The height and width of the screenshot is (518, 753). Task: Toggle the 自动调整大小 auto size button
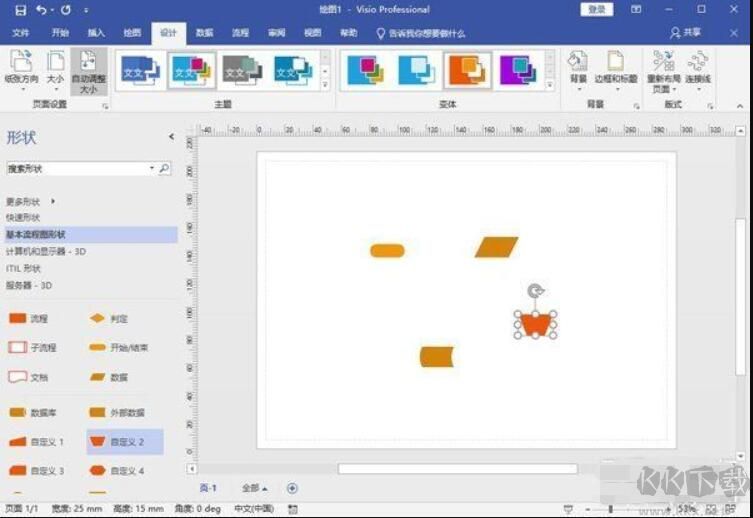tap(89, 70)
